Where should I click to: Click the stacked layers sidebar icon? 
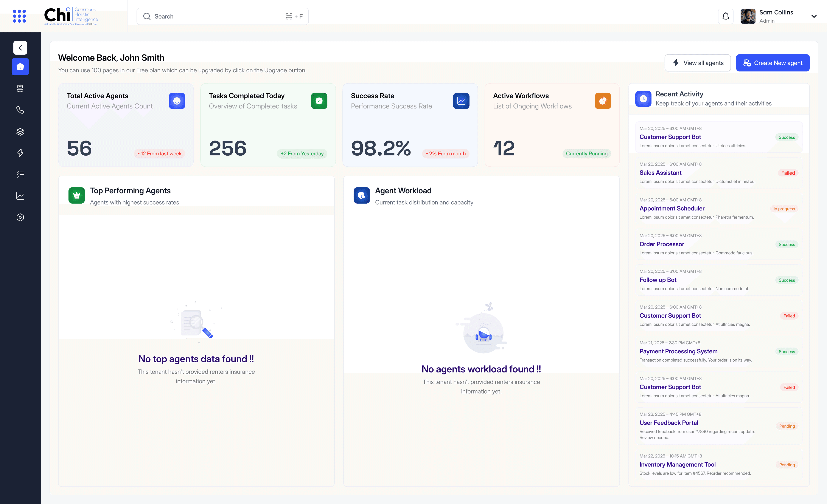click(20, 131)
